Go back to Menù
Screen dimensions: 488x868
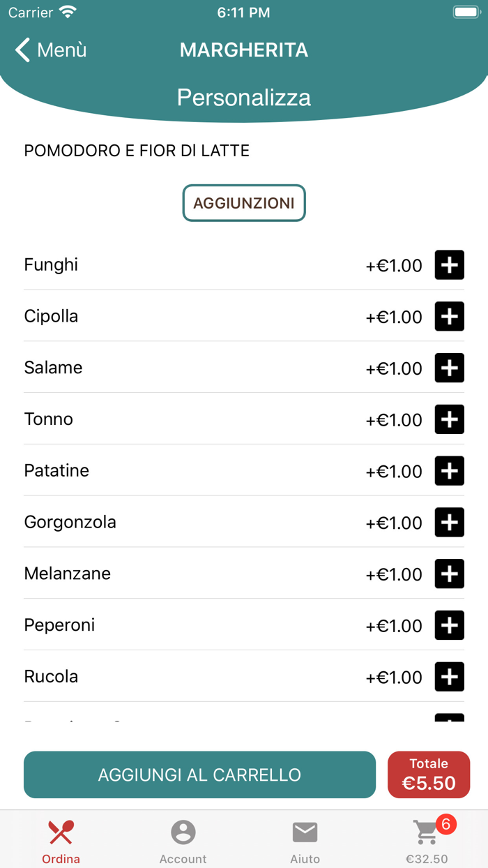tap(52, 50)
